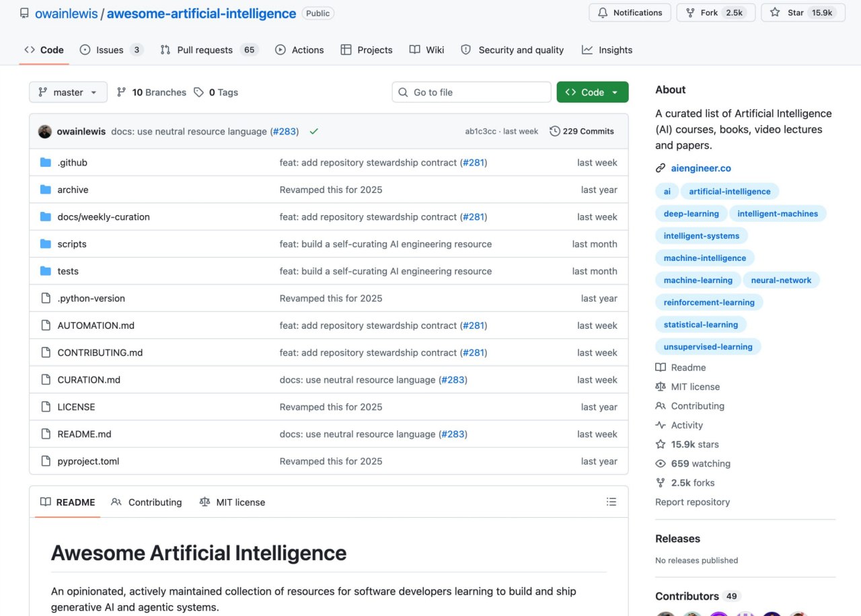Select the unsupervised-learning topic tag
This screenshot has width=861, height=616.
(708, 347)
